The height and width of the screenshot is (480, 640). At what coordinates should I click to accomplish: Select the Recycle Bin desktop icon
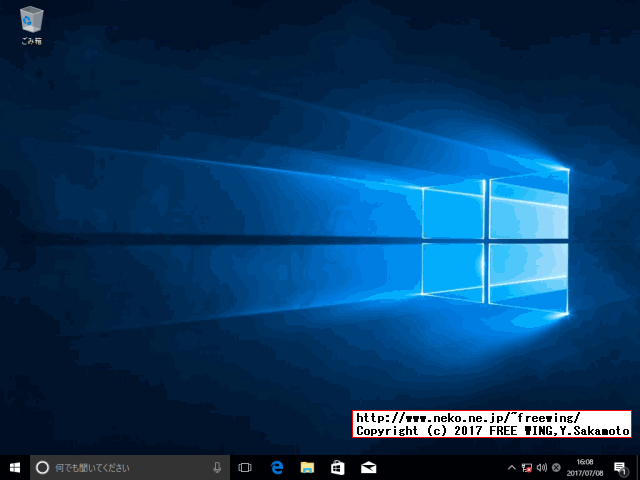(x=31, y=25)
